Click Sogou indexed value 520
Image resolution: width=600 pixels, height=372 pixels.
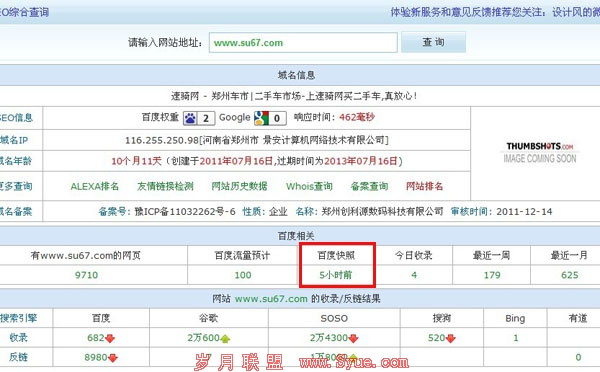tap(437, 338)
